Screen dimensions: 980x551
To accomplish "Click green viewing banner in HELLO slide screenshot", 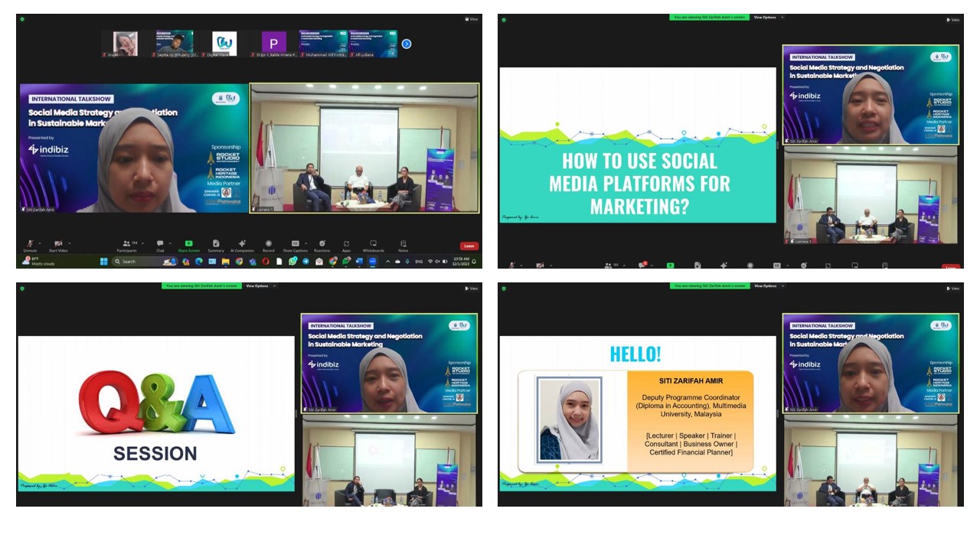I will pos(708,285).
